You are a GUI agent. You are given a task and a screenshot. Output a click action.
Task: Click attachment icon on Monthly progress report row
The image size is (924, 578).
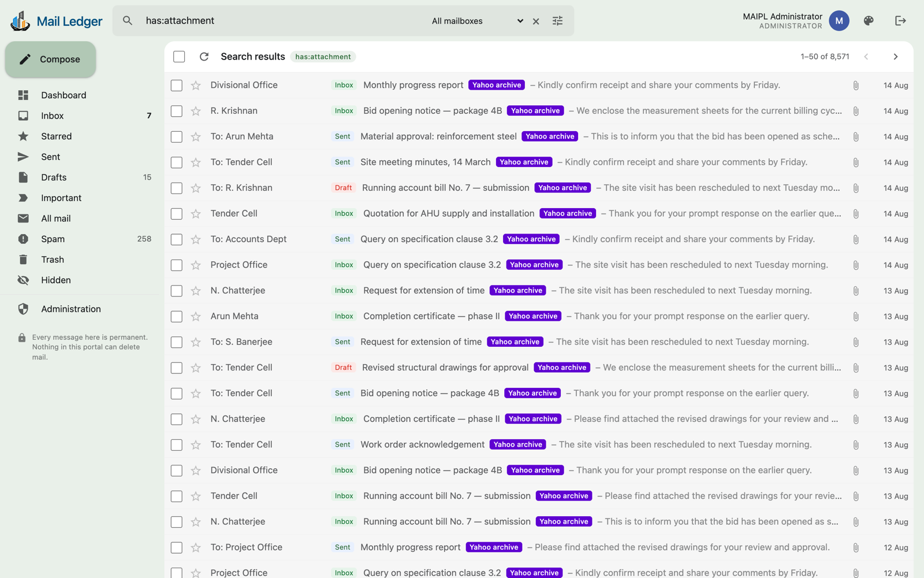coord(856,86)
